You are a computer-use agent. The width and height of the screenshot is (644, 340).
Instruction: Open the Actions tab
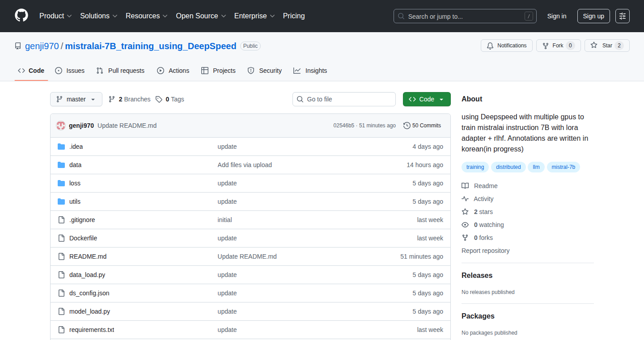[x=173, y=71]
